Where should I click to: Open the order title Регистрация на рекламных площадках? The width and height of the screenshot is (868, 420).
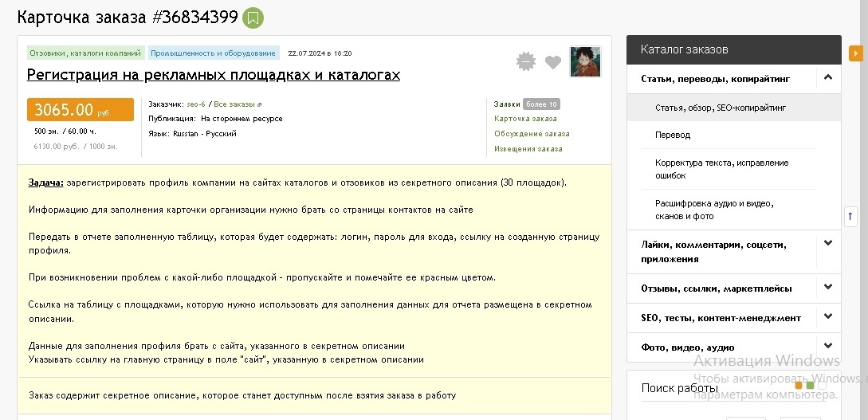click(x=213, y=75)
